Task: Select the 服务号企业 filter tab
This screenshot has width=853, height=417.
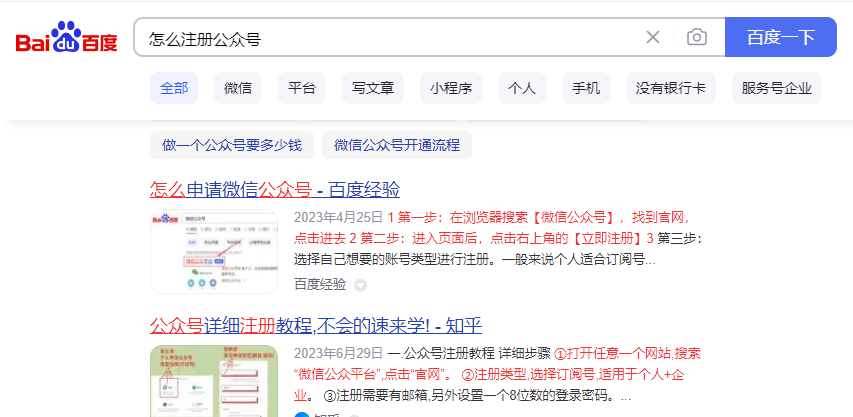Action: 777,88
